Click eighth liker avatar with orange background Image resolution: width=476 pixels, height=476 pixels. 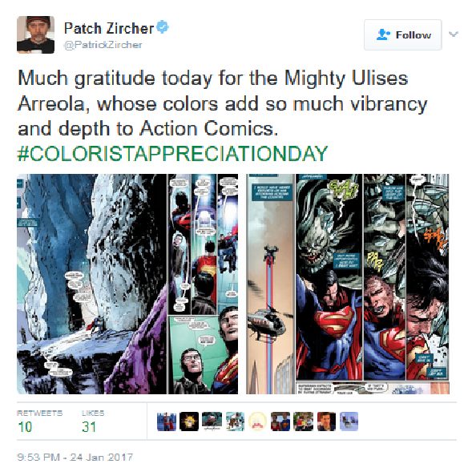click(326, 422)
